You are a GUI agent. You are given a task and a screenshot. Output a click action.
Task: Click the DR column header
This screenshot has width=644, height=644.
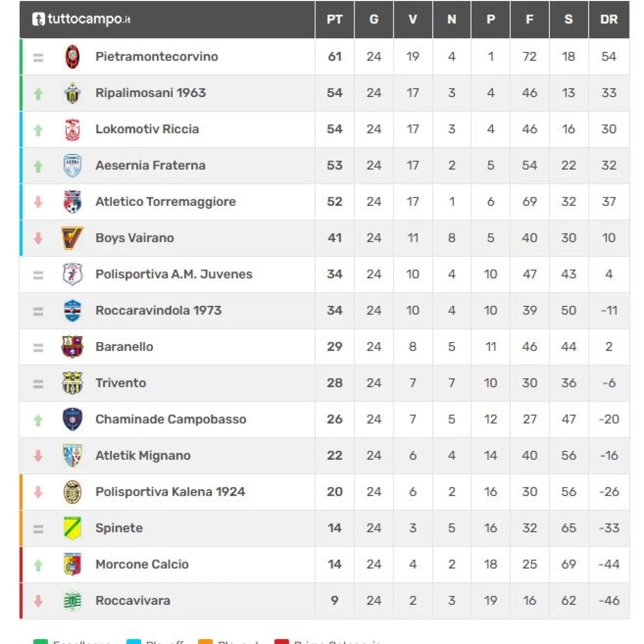pos(609,20)
